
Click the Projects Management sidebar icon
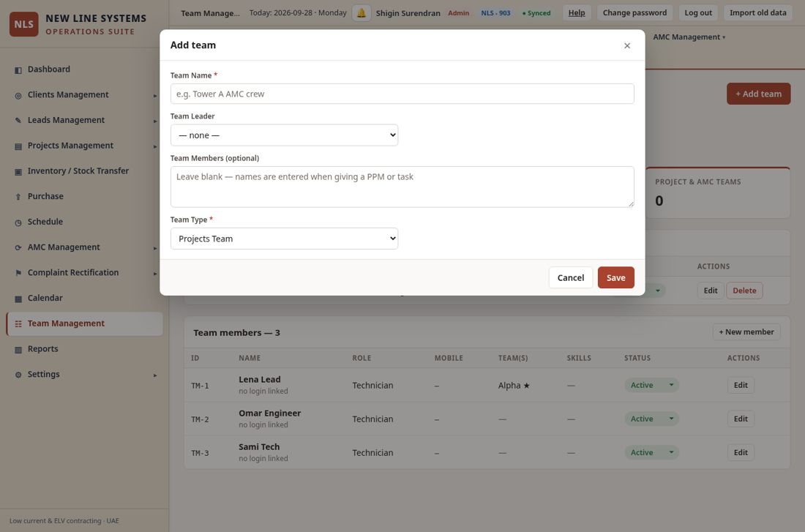pyautogui.click(x=18, y=146)
